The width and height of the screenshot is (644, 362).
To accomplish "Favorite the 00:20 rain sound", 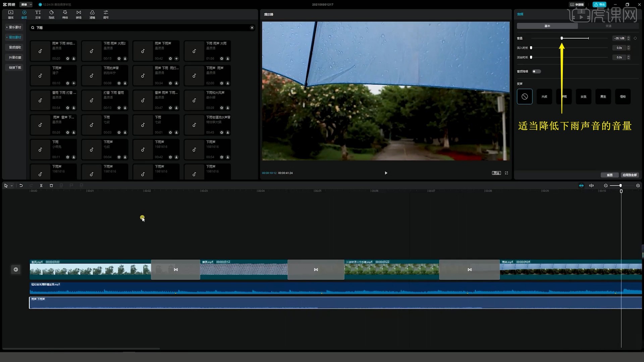I will [68, 59].
